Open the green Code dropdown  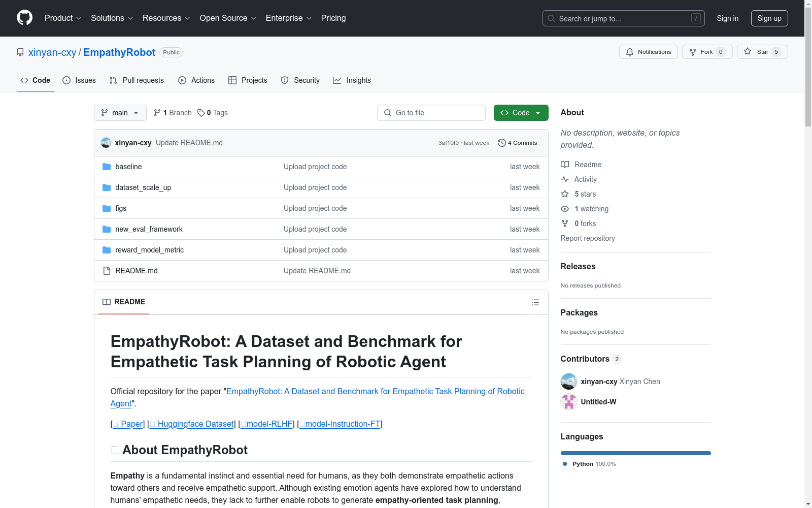[521, 113]
